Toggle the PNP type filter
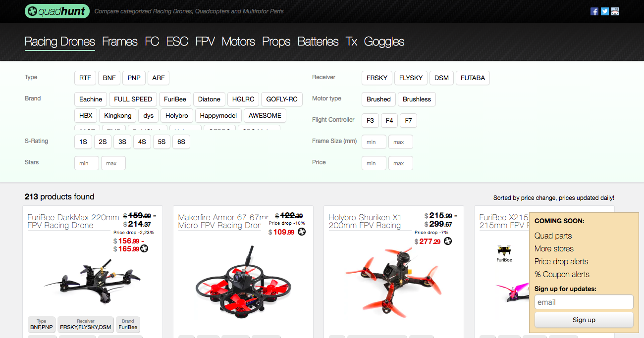644x338 pixels. click(x=134, y=78)
